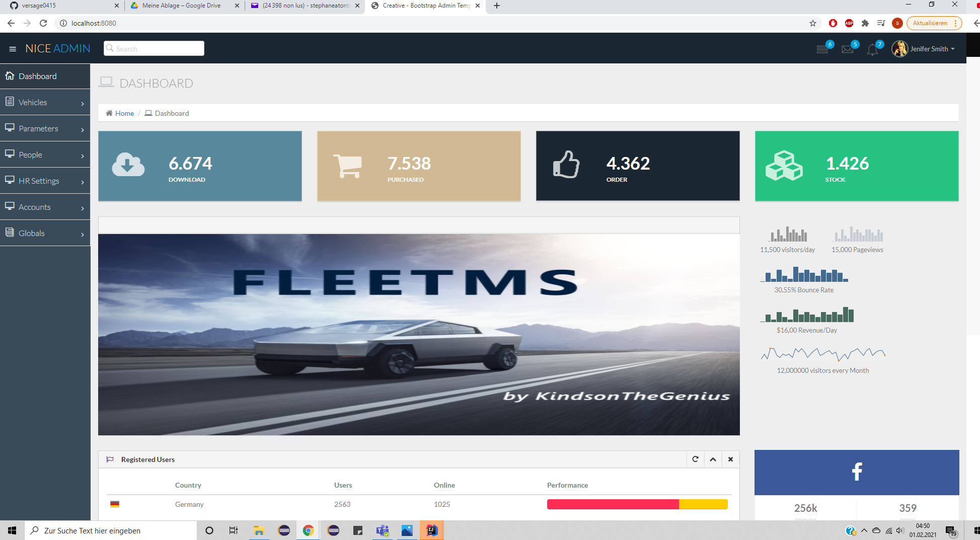Expand the People sidebar menu

[45, 155]
